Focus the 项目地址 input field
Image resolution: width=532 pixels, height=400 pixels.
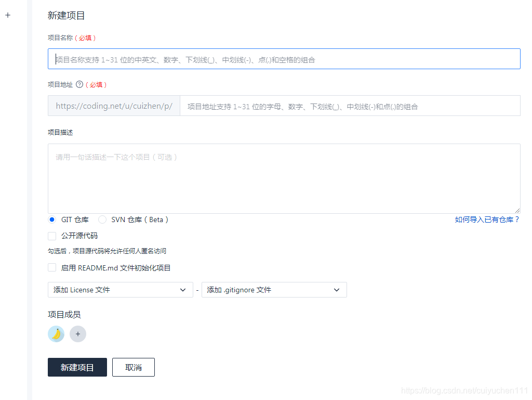pyautogui.click(x=350, y=106)
